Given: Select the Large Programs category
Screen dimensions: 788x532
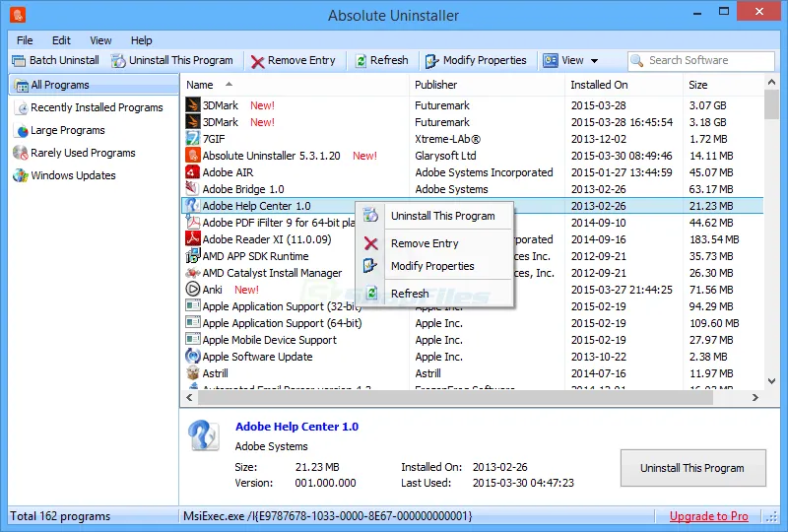Looking at the screenshot, I should pos(68,130).
